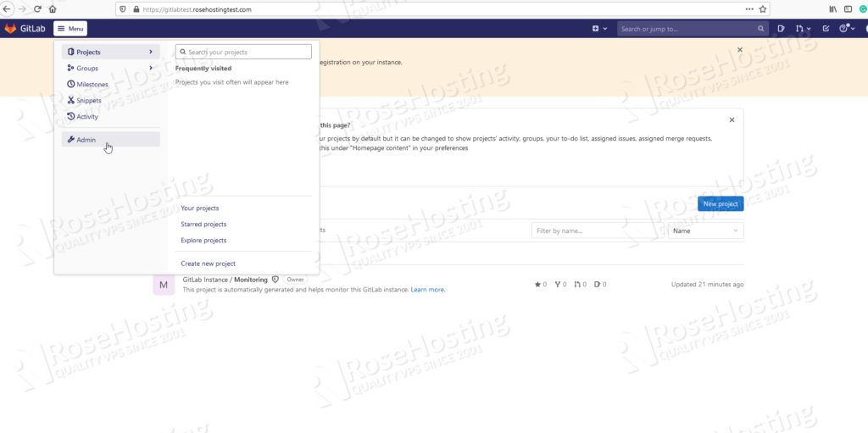The image size is (868, 433).
Task: Click the Learn more link
Action: click(x=428, y=290)
